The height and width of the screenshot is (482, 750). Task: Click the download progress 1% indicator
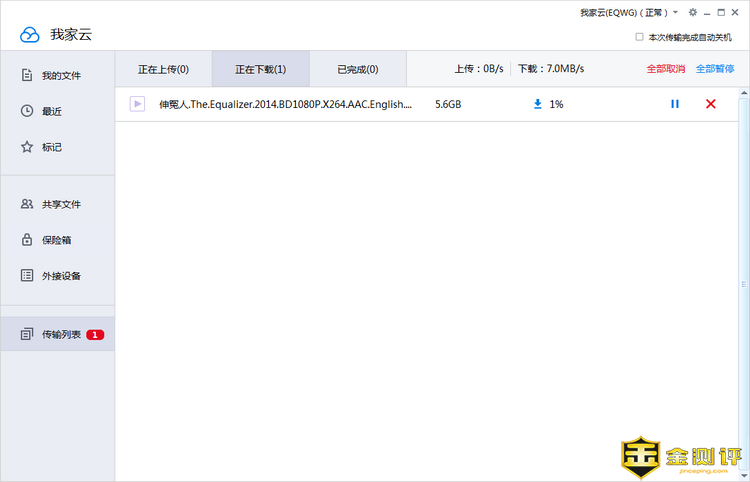(x=548, y=104)
